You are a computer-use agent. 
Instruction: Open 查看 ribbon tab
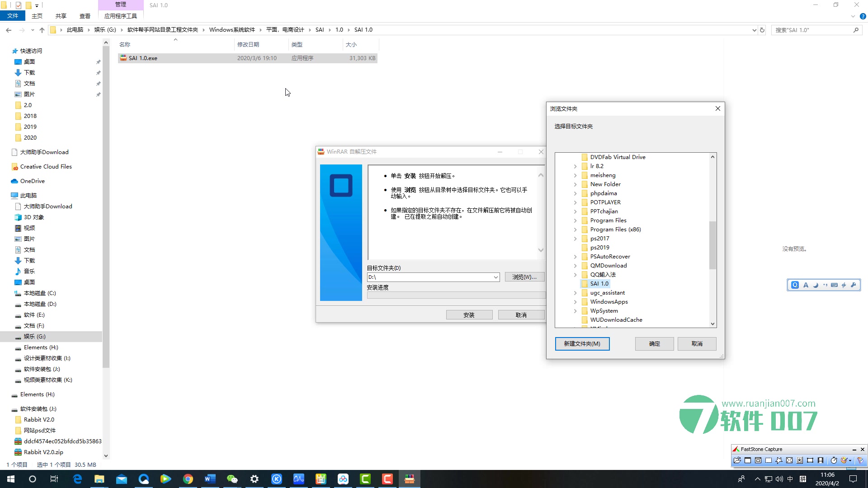85,16
